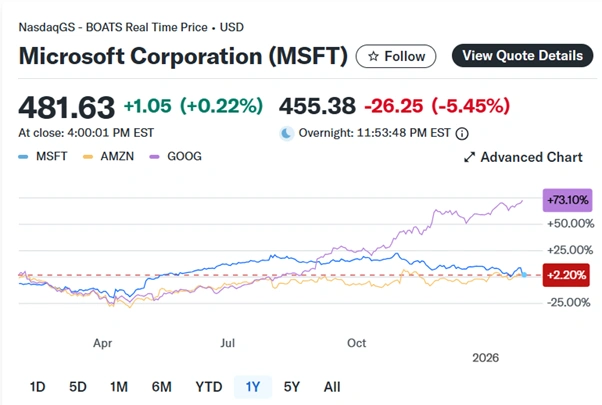Show the 1M chart range
Image resolution: width=602 pixels, height=405 pixels.
119,386
